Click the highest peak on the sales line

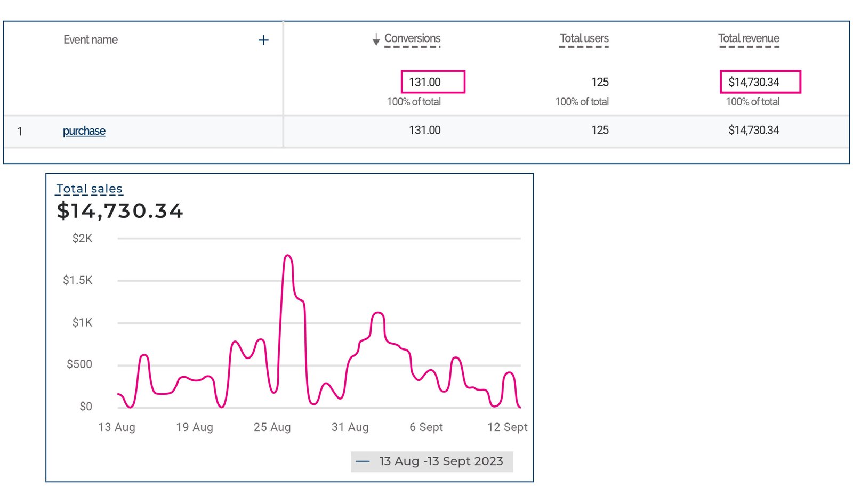[288, 256]
